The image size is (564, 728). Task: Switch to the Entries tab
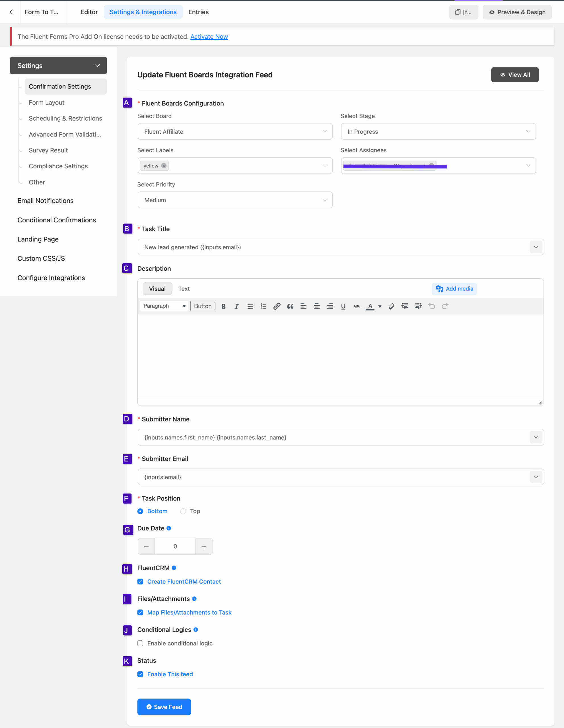pos(198,12)
